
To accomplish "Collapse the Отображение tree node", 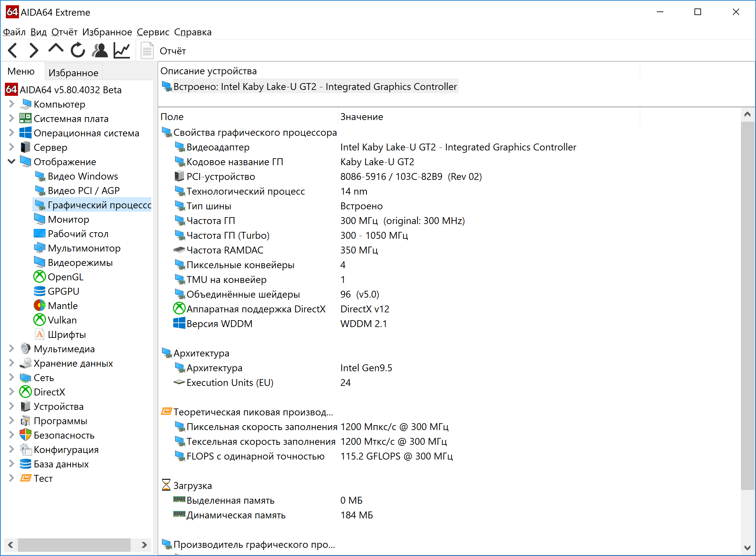I will coord(11,162).
